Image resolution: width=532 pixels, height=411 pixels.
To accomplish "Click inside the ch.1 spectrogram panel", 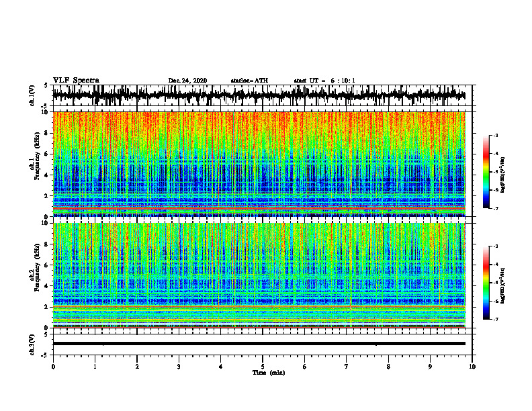I will coord(259,164).
